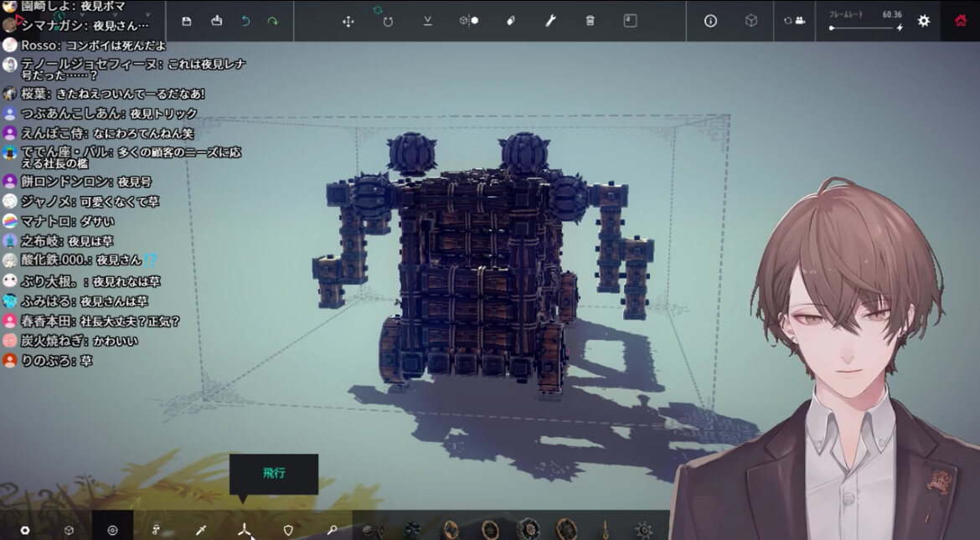
Task: Pick the spiked cog block thumbnail
Action: pyautogui.click(x=643, y=529)
